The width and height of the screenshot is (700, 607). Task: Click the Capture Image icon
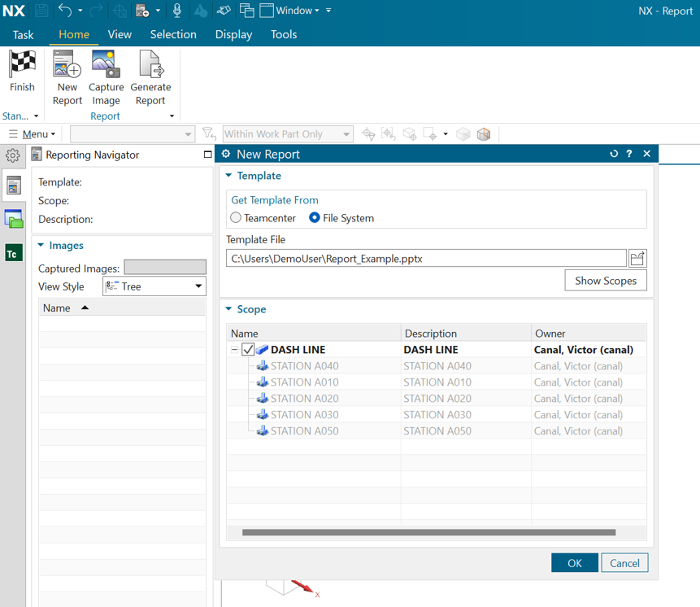click(x=106, y=64)
